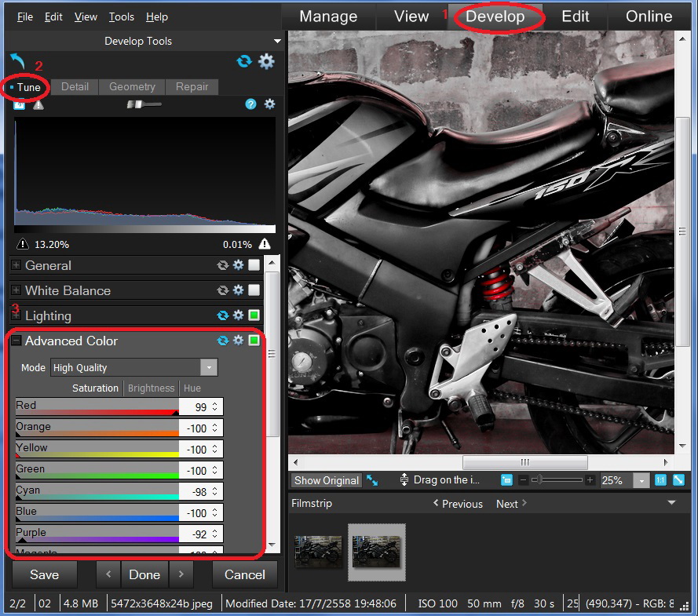Click the histogram help question mark icon
Viewport: 698px width, 616px height.
coord(250,104)
